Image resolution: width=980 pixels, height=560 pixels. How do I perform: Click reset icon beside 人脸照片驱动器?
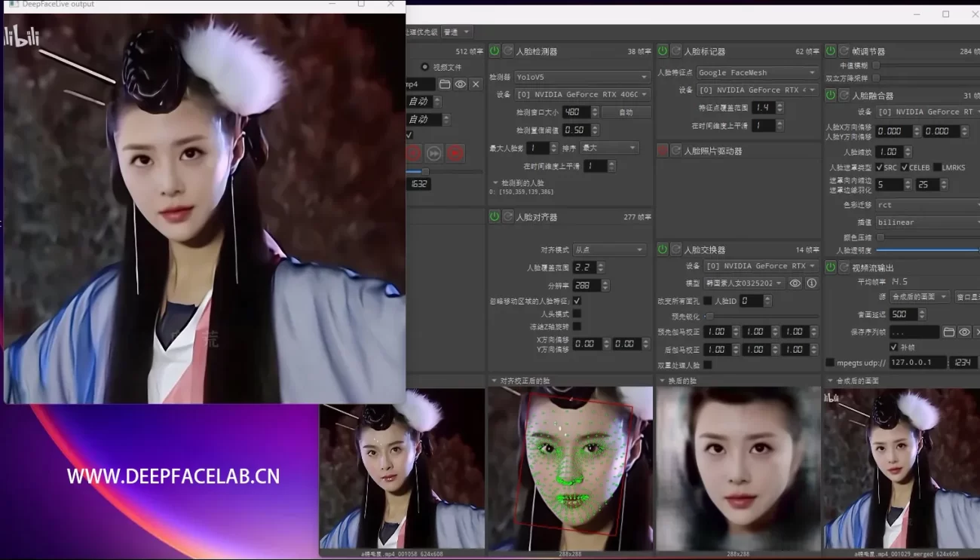[x=676, y=151]
